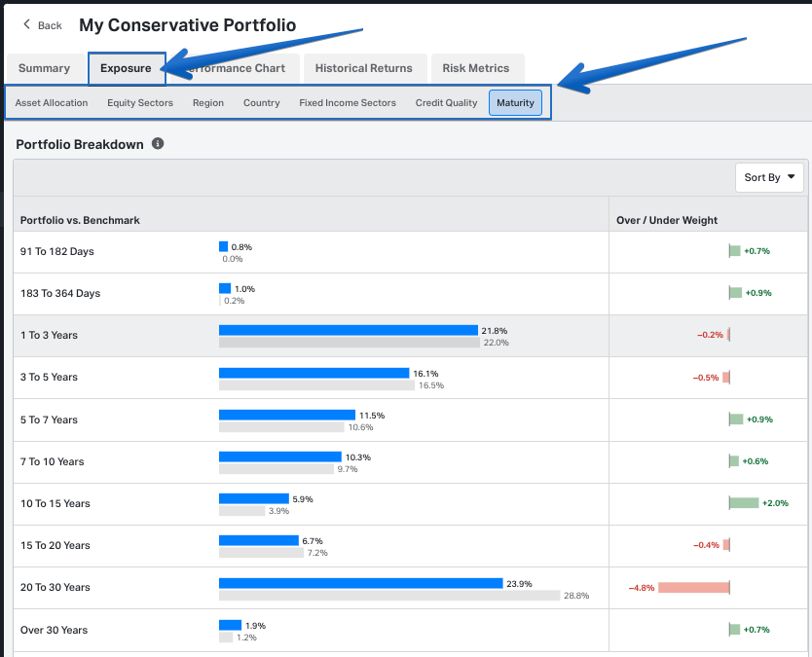812x657 pixels.
Task: Select the Exposure tab
Action: coord(126,68)
